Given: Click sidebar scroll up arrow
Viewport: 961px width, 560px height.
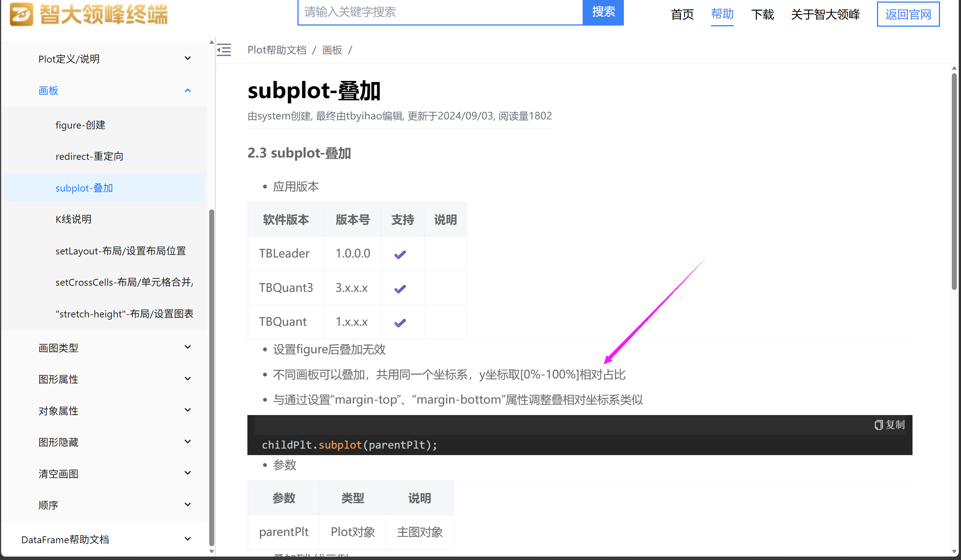Looking at the screenshot, I should pos(212,42).
